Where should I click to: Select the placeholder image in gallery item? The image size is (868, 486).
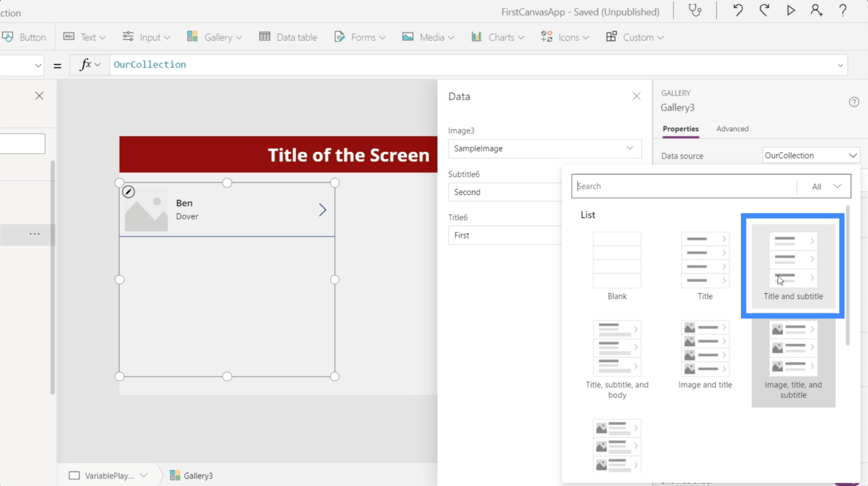tap(146, 209)
